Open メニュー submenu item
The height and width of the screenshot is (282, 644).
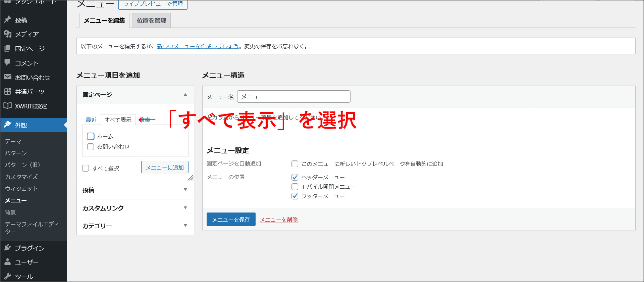[16, 200]
